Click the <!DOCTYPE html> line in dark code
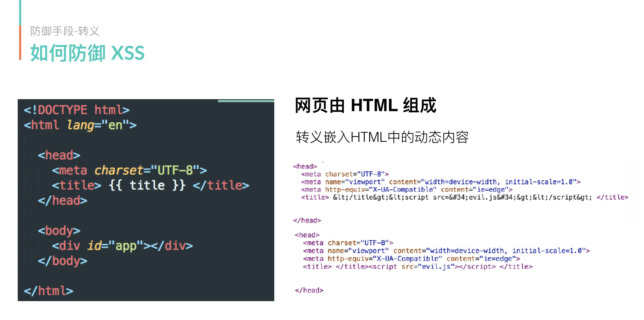The image size is (644, 320). [77, 110]
